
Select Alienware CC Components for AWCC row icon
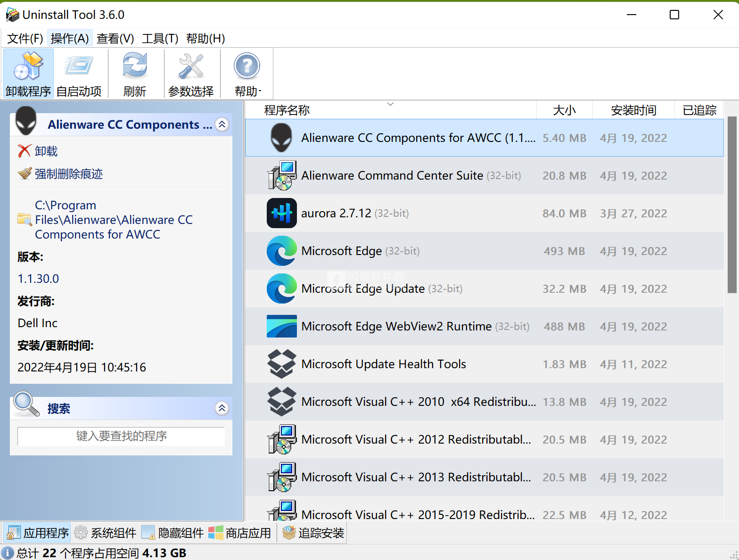(x=281, y=138)
